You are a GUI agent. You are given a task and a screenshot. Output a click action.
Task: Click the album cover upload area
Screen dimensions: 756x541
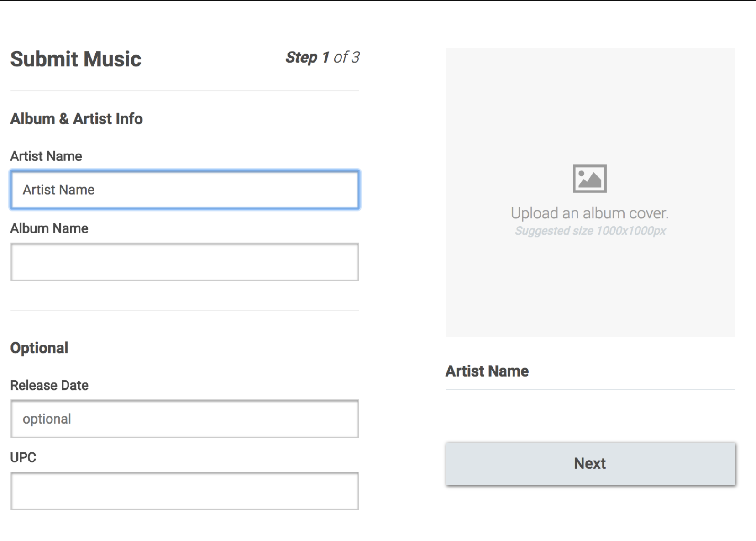point(590,192)
